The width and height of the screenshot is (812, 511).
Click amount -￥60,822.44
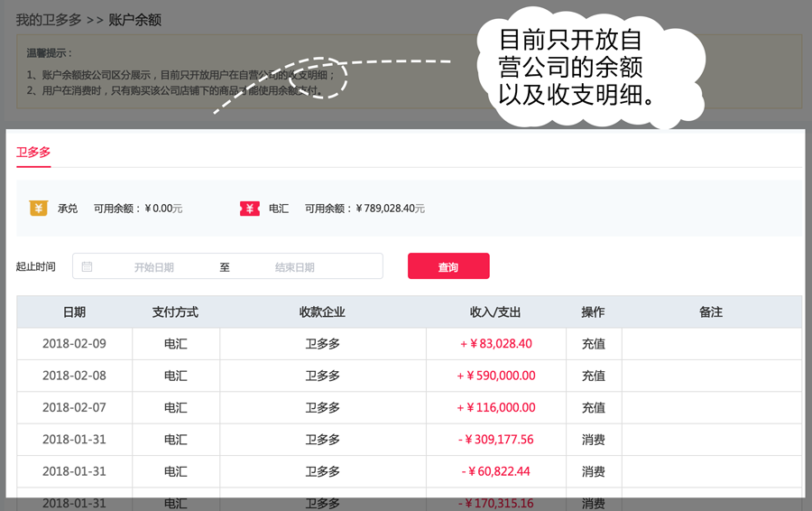[496, 471]
